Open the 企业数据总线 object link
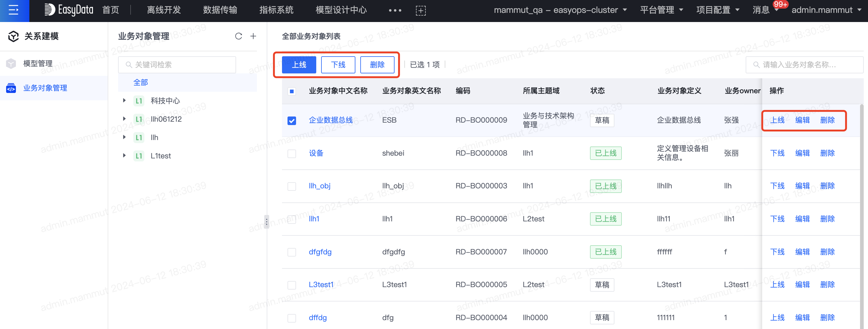868x329 pixels. [331, 120]
